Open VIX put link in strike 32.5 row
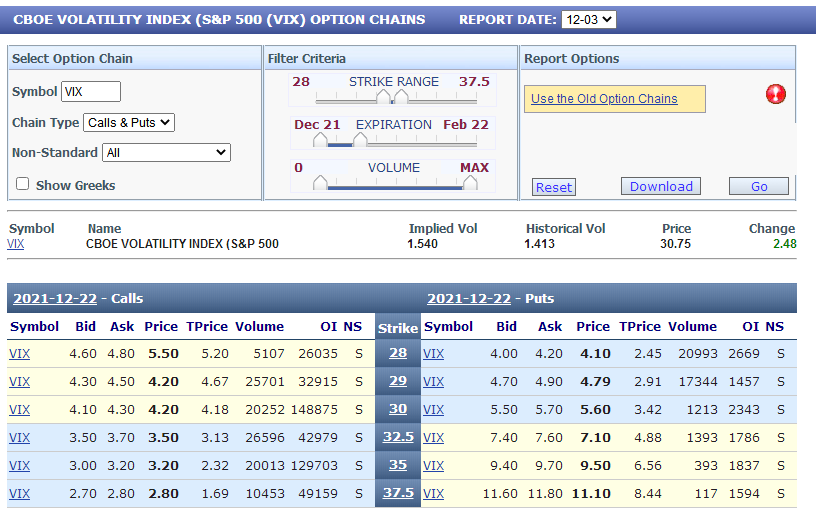This screenshot has height=513, width=820. (434, 438)
